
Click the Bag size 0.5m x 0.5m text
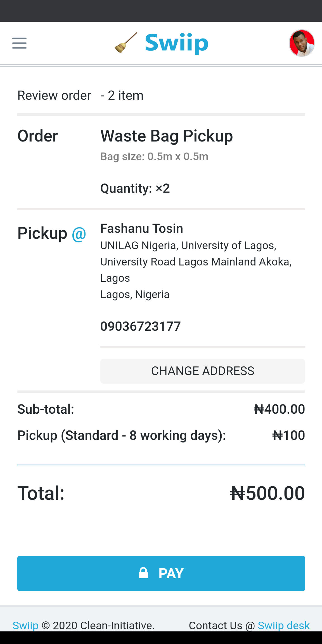pos(154,157)
